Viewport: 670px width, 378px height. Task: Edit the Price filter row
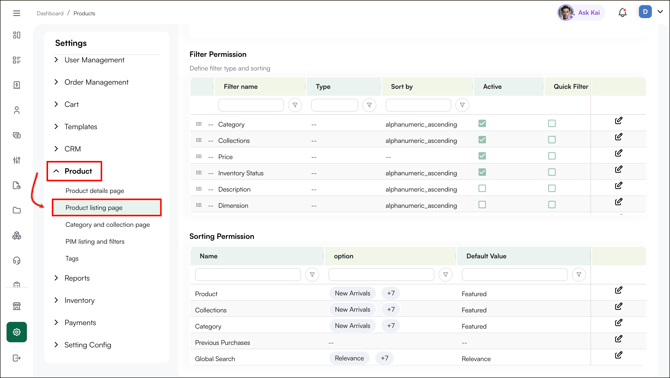pos(618,153)
